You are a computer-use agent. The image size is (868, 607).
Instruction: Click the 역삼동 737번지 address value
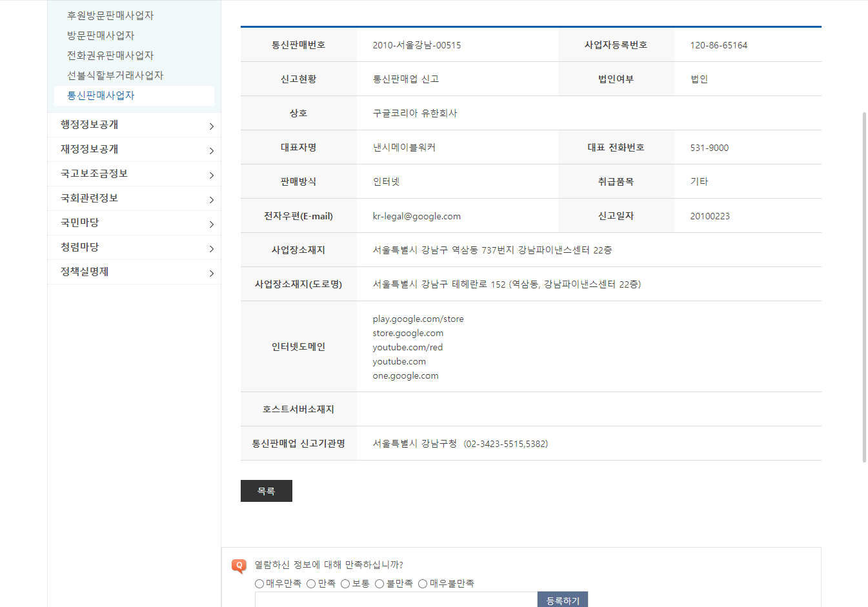pyautogui.click(x=492, y=250)
